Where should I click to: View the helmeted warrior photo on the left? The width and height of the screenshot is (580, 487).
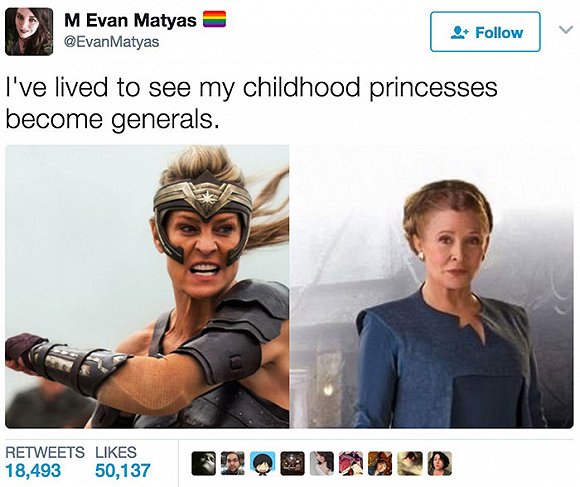(x=147, y=286)
